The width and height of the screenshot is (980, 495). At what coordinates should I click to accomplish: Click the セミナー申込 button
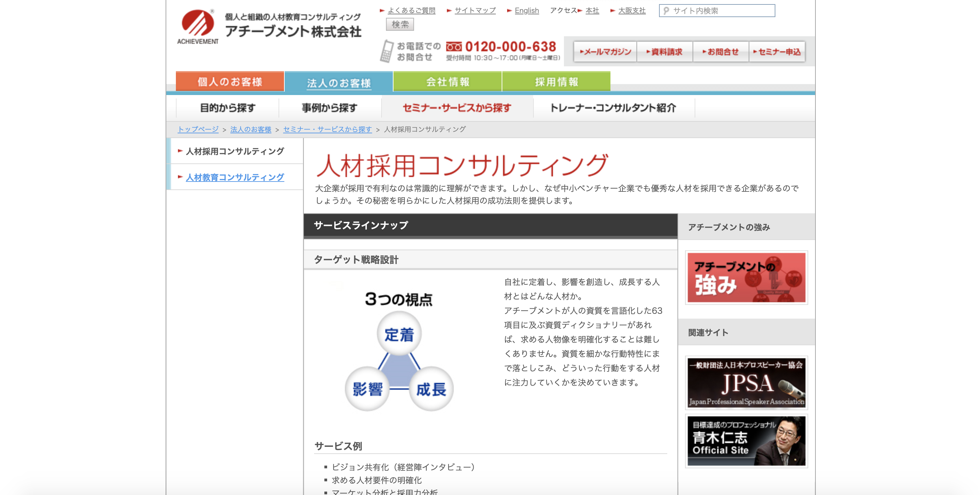pyautogui.click(x=777, y=52)
